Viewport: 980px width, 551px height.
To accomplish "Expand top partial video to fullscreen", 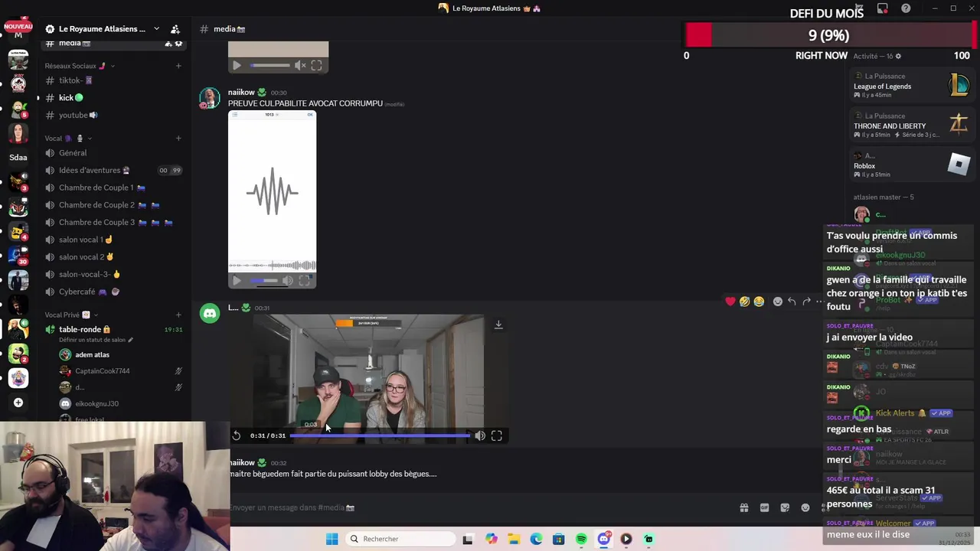I will (316, 66).
